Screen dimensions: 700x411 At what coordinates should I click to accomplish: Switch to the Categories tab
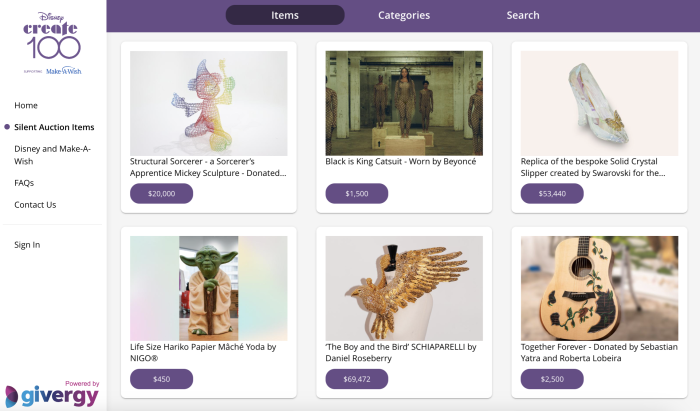(404, 15)
